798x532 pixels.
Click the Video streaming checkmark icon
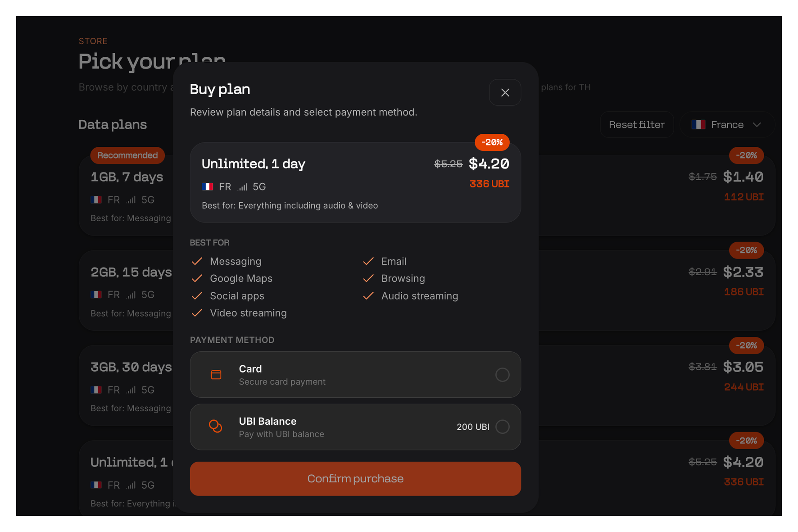click(x=197, y=313)
